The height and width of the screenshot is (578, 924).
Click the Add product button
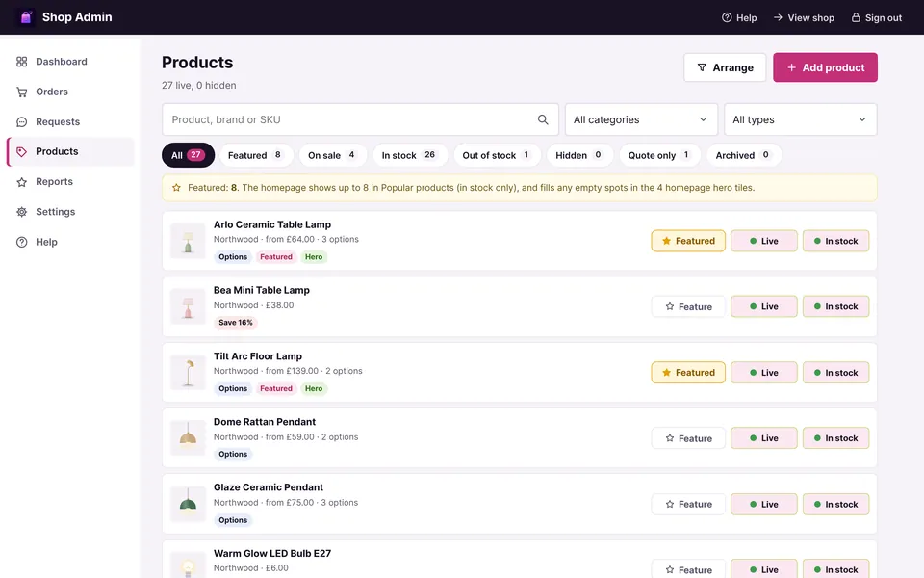coord(825,67)
